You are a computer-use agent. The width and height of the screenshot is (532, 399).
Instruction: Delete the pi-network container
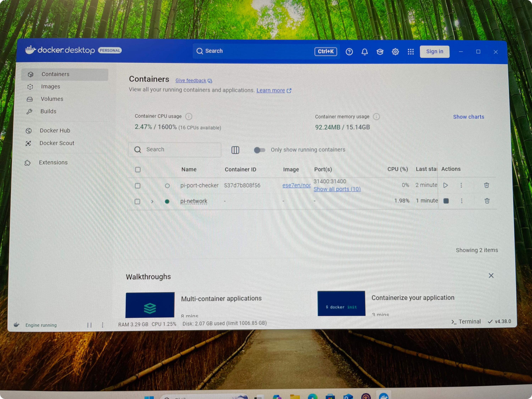pos(487,201)
